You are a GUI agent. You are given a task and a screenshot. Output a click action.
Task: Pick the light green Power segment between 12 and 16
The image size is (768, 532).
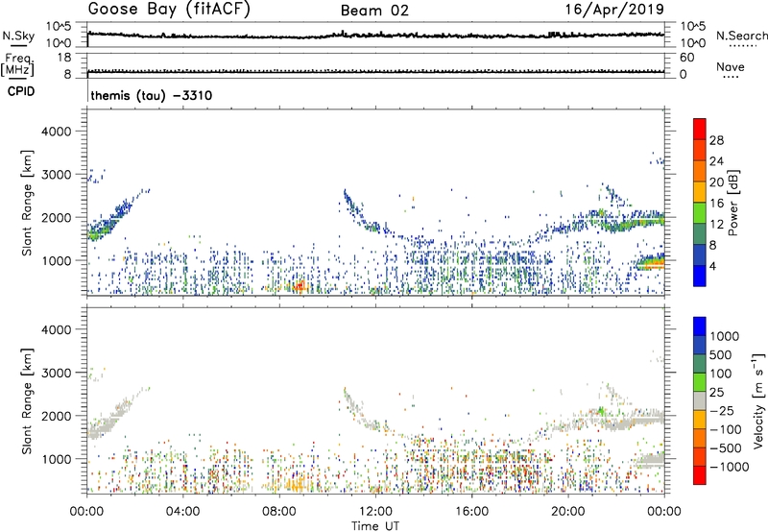point(700,213)
